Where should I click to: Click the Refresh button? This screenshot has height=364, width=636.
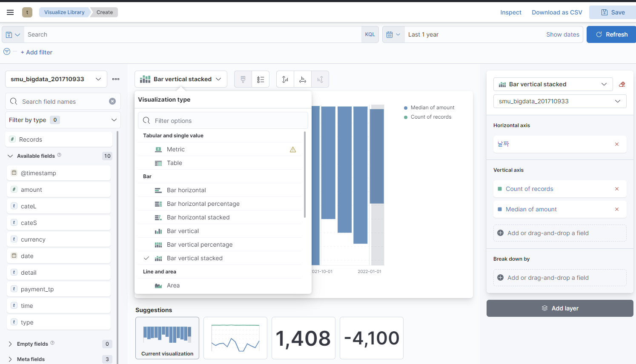pos(611,34)
